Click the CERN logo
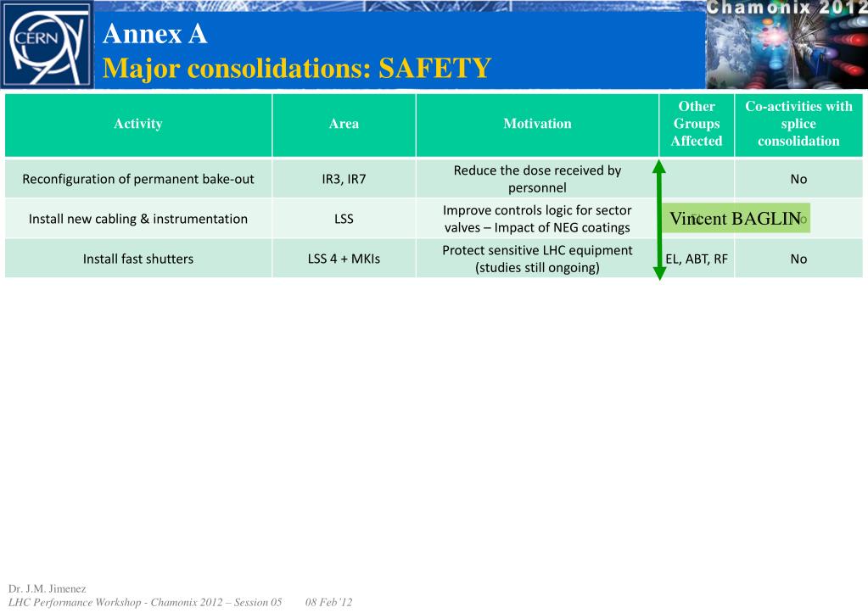 point(47,44)
